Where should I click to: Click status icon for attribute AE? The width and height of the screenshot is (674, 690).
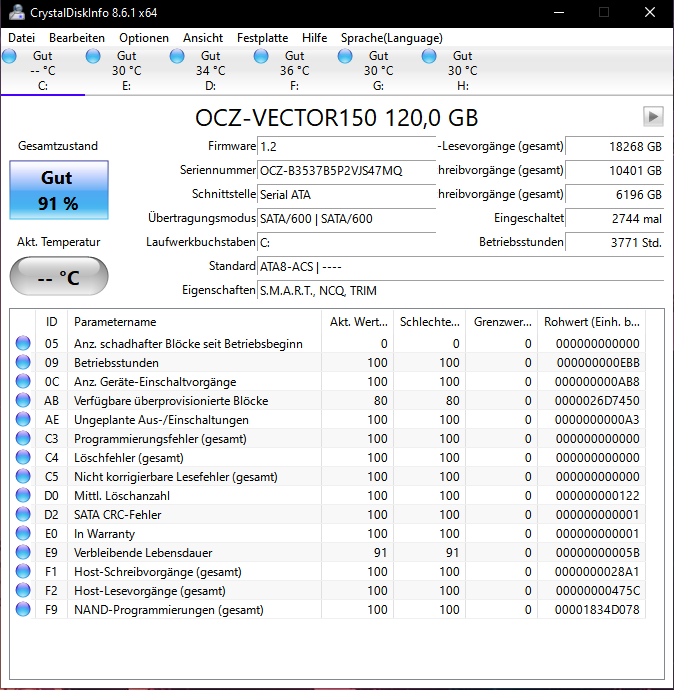click(x=23, y=419)
